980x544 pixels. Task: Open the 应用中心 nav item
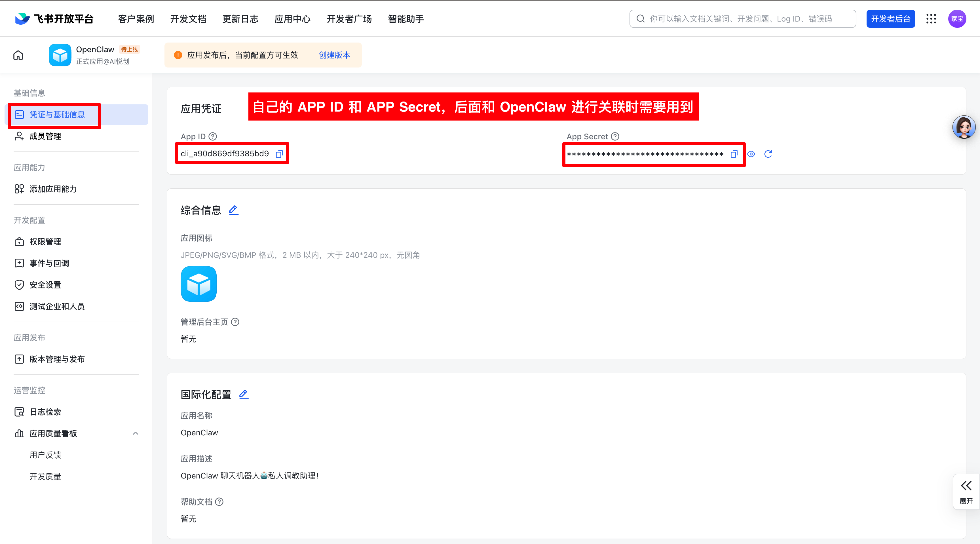point(293,19)
